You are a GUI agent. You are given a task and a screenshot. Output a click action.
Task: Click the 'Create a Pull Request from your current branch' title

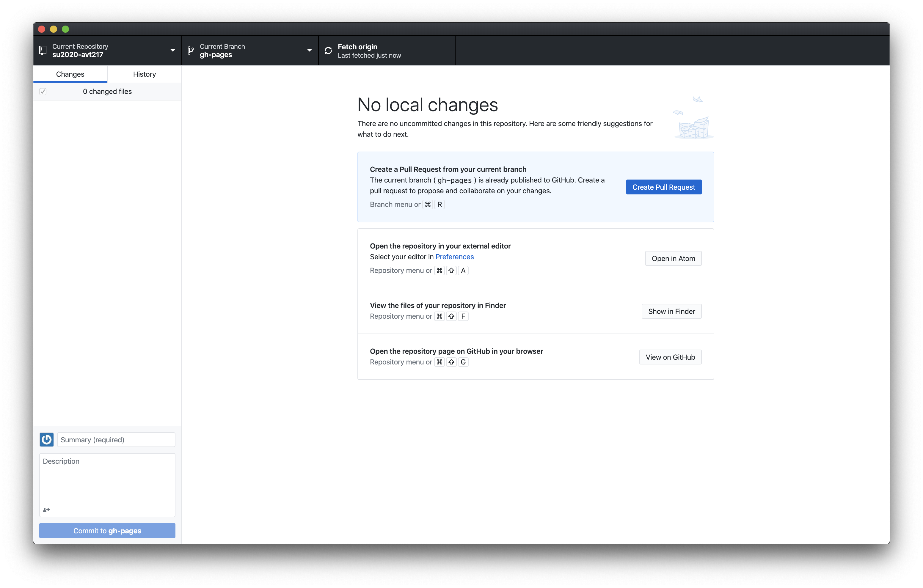tap(448, 169)
